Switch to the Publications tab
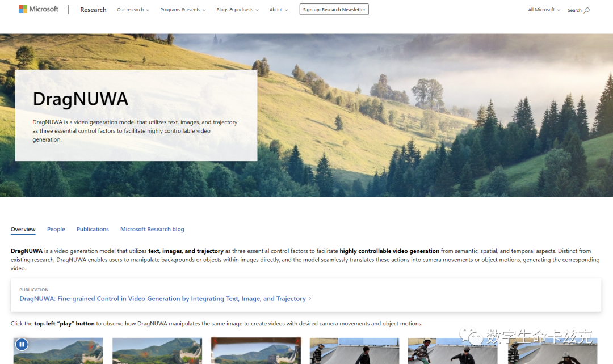613x364 pixels. [93, 229]
